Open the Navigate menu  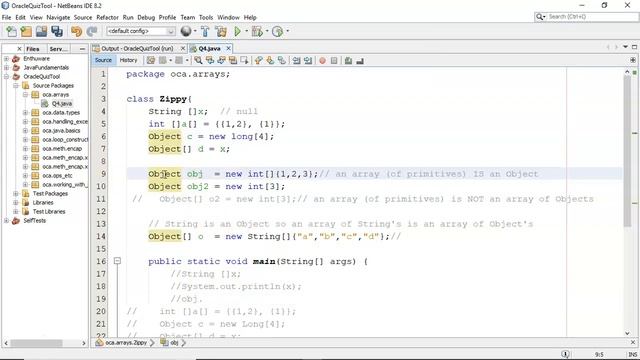58,17
